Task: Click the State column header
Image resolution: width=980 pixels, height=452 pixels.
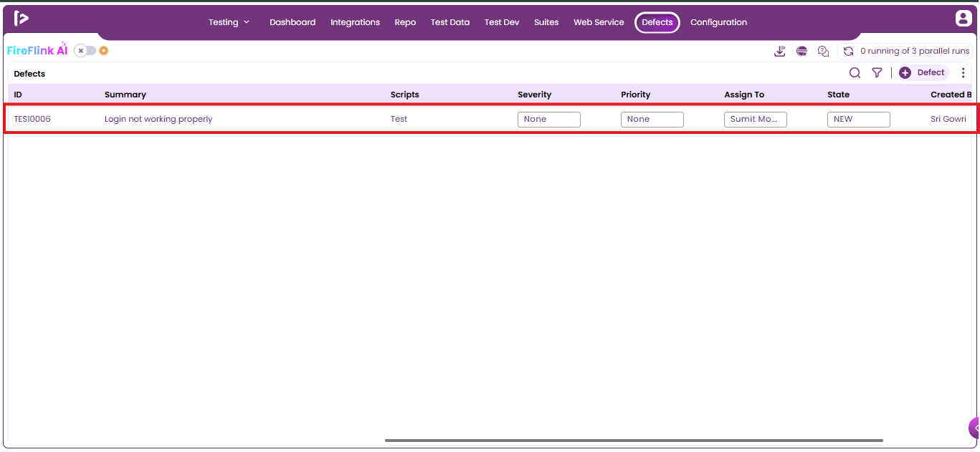Action: (x=838, y=95)
